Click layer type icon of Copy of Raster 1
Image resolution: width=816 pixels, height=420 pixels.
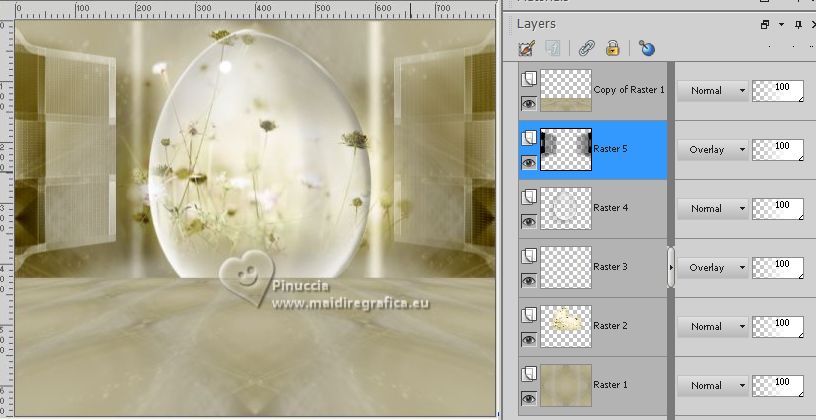(529, 79)
